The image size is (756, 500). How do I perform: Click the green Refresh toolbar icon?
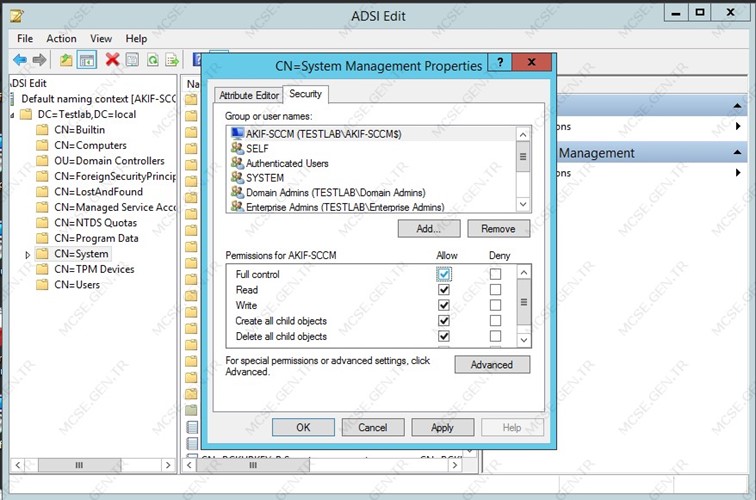pos(153,60)
